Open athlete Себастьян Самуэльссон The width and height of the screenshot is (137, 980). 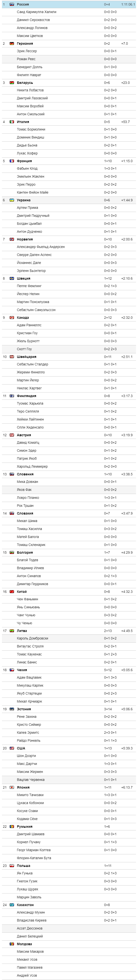[x=36, y=310]
